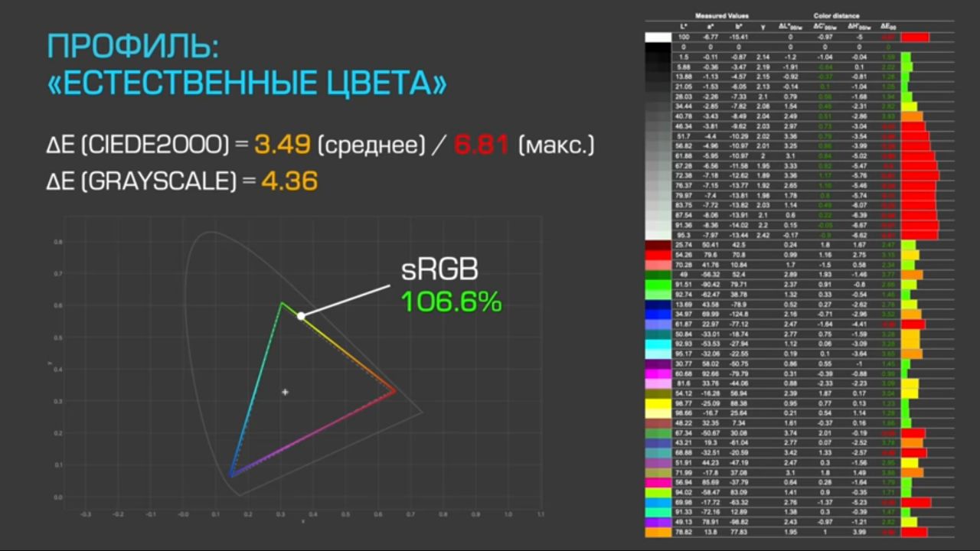
Task: Click the grayscale value 4.36
Action: [290, 181]
